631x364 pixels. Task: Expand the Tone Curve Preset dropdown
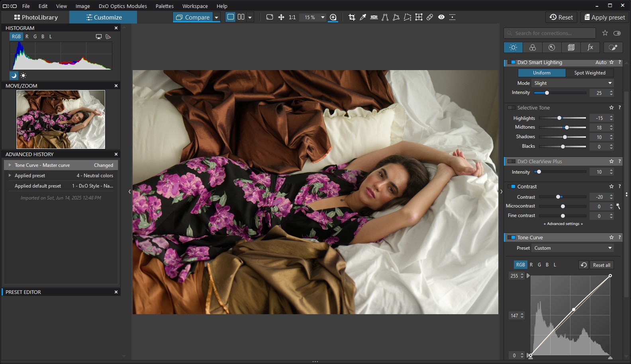coord(572,248)
